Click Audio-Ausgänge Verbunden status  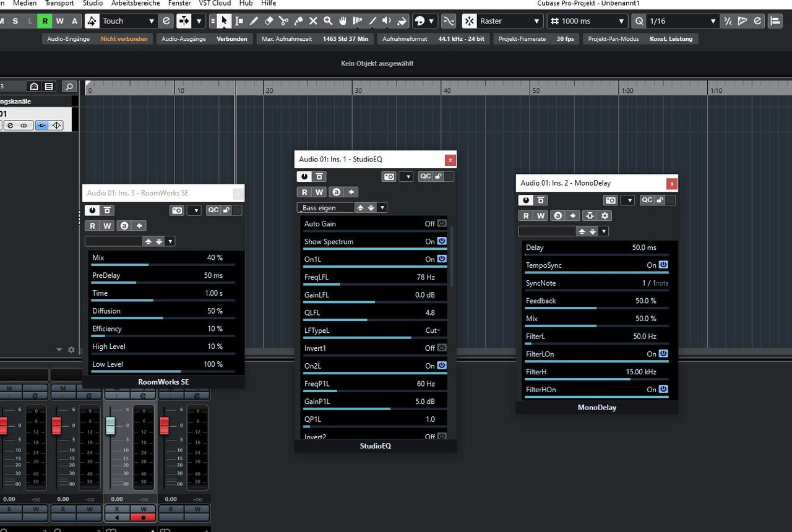point(204,39)
